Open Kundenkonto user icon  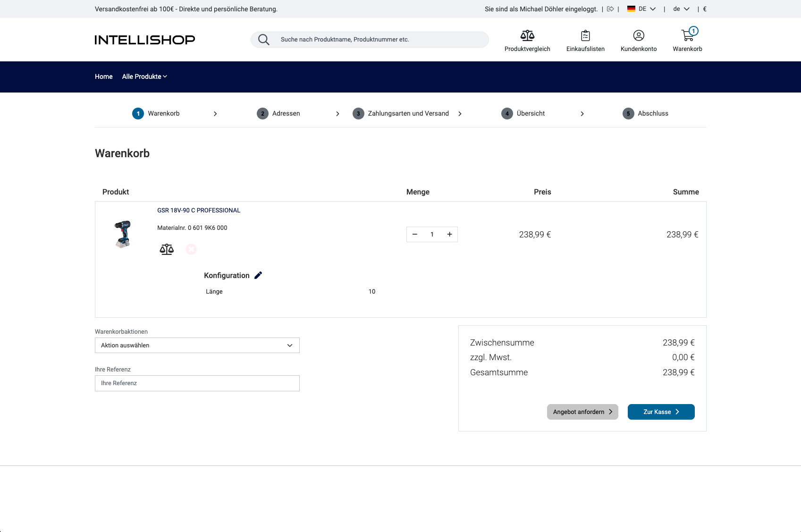click(x=639, y=35)
